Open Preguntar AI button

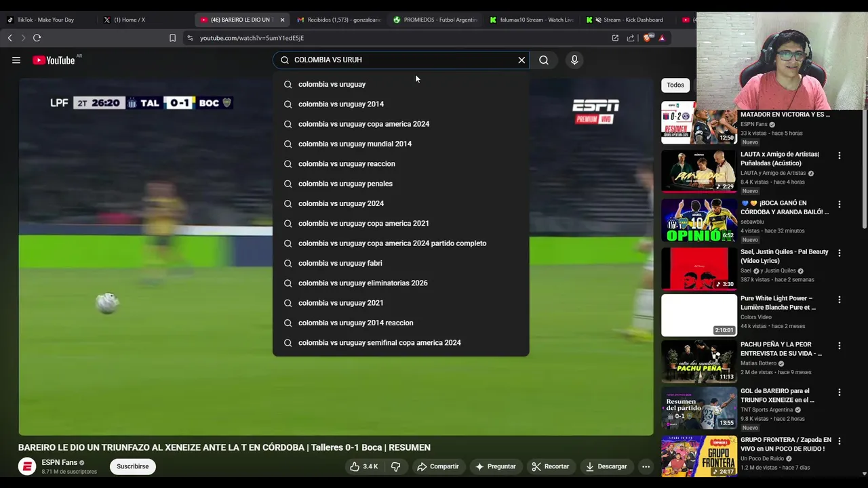point(496,466)
